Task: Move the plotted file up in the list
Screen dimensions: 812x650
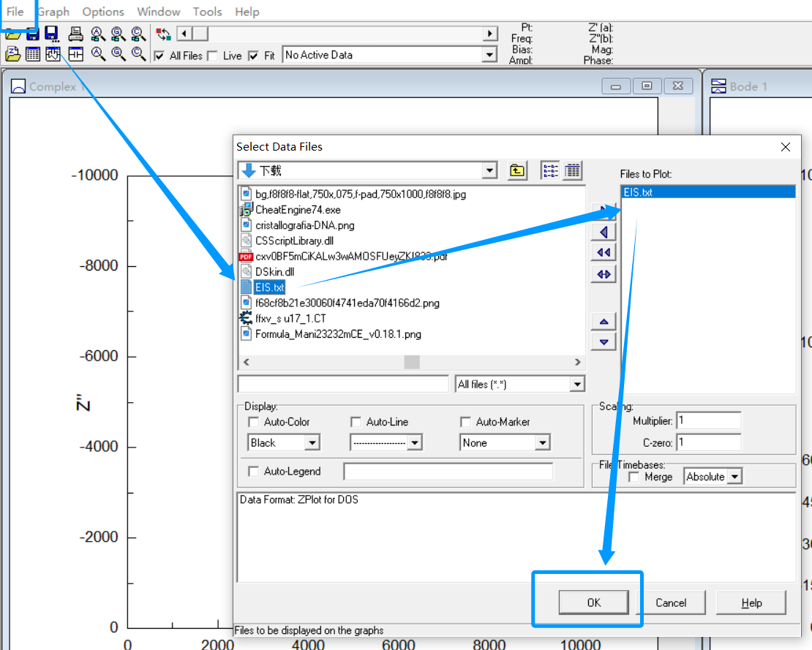Action: click(604, 321)
